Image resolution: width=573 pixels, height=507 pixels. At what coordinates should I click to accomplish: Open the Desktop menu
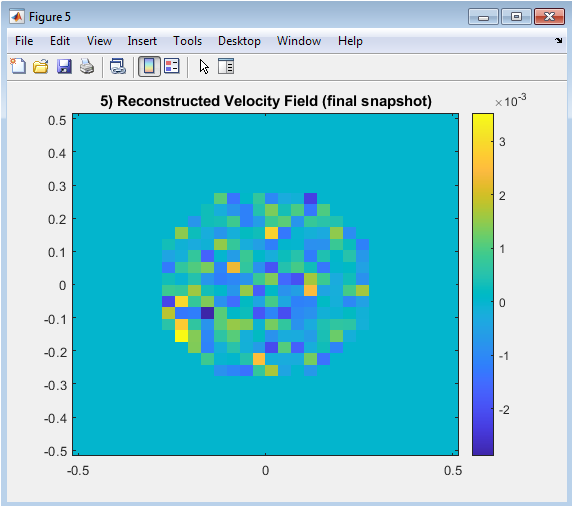(x=239, y=41)
